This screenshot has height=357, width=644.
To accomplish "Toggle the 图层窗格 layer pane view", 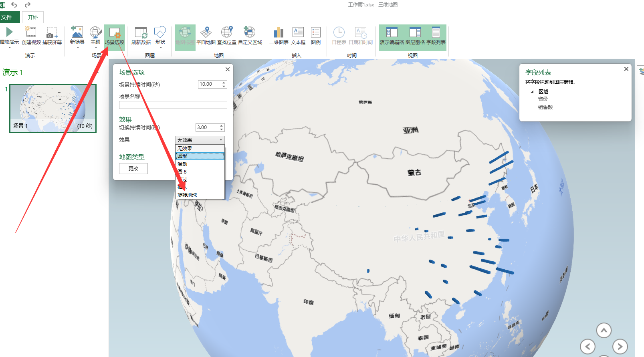I will coord(415,32).
